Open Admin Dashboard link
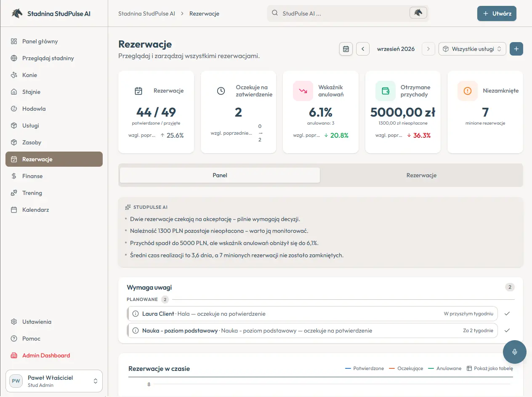This screenshot has width=532, height=397. tap(54, 355)
